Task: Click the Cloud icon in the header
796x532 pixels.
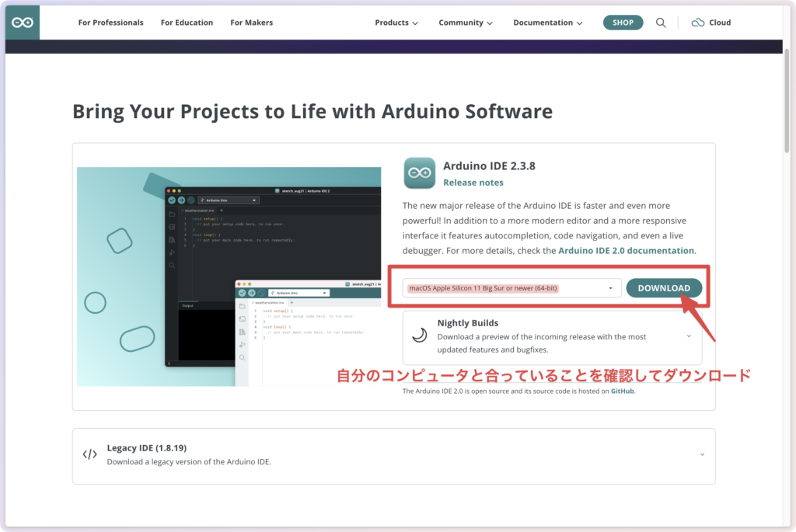Action: (697, 23)
